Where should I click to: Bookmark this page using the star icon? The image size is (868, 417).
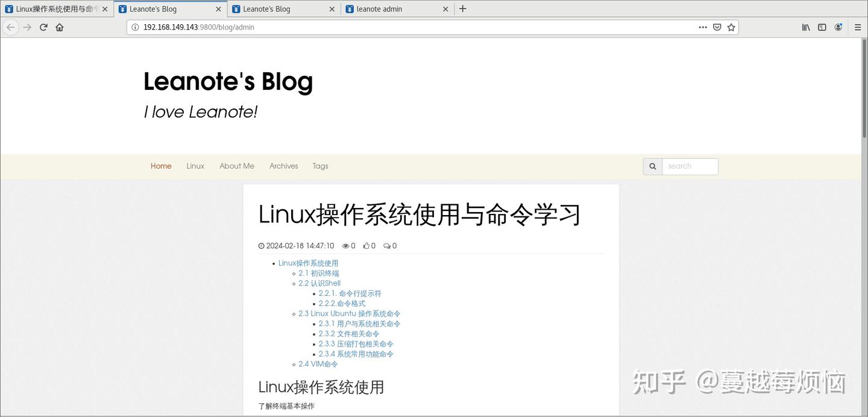coord(731,27)
